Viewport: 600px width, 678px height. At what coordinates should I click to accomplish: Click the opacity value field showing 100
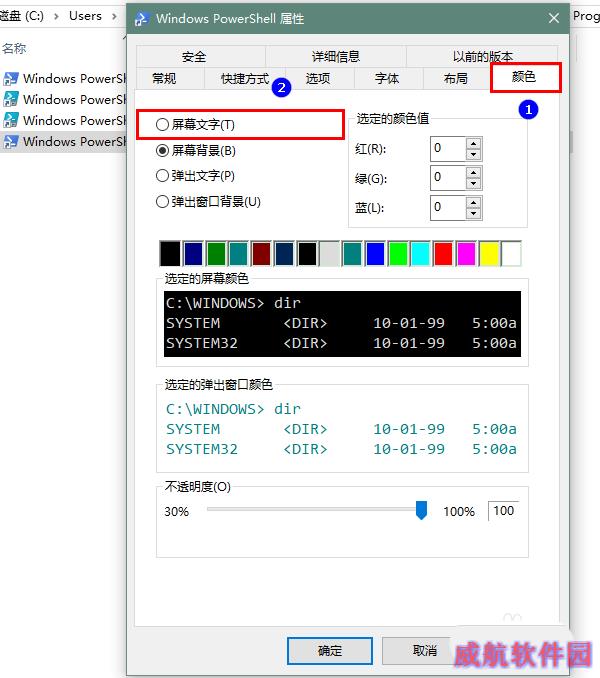point(504,511)
